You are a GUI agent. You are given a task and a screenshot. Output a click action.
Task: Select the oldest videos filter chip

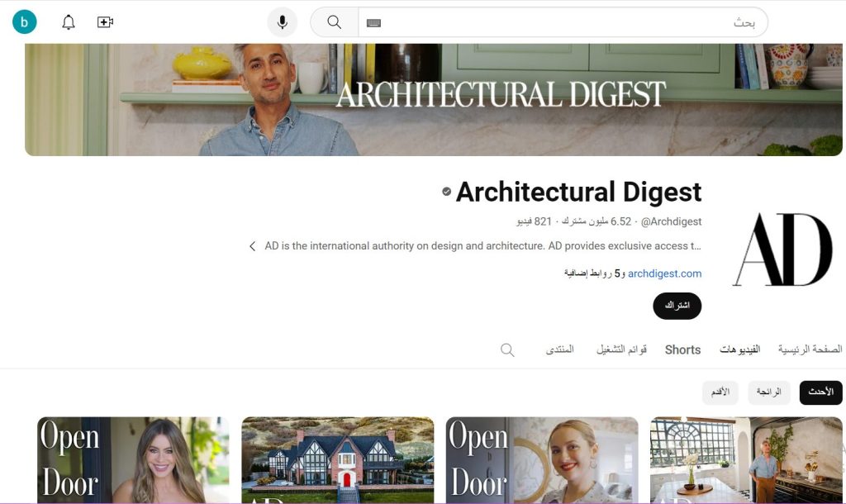(x=720, y=392)
